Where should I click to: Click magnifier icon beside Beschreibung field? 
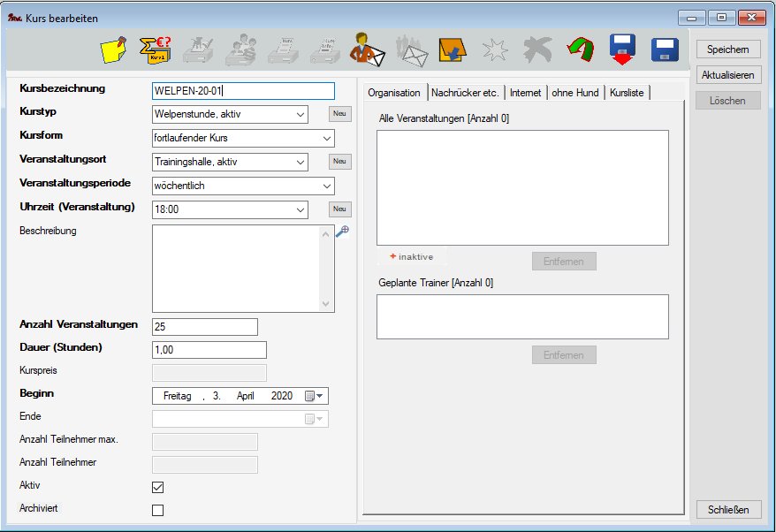coord(343,232)
